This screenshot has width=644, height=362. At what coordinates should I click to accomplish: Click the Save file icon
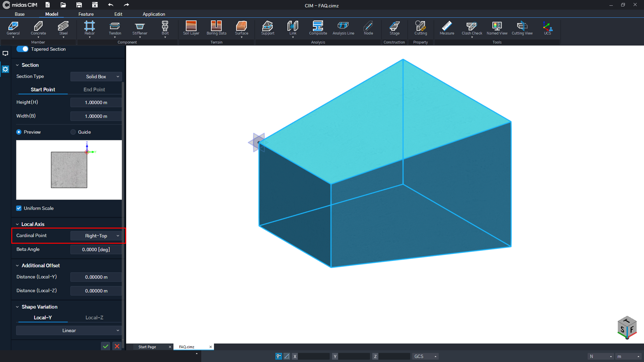79,5
